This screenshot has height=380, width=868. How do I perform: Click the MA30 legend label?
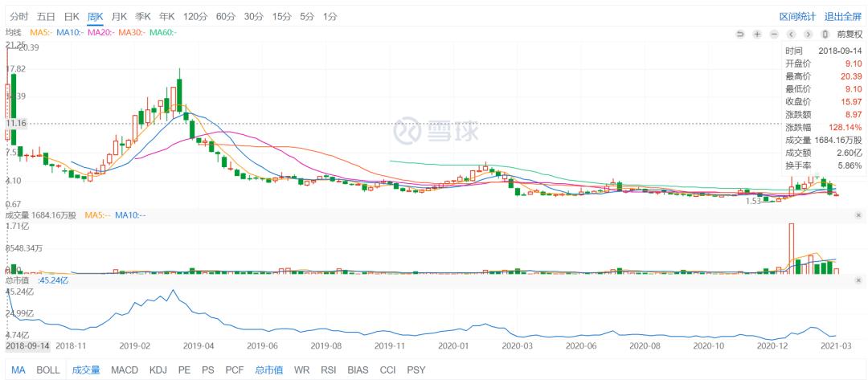coord(133,33)
